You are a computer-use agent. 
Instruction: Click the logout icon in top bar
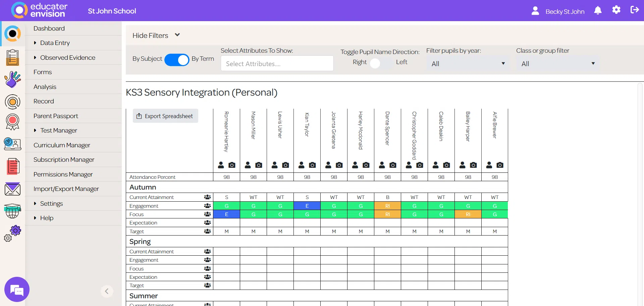(x=634, y=10)
